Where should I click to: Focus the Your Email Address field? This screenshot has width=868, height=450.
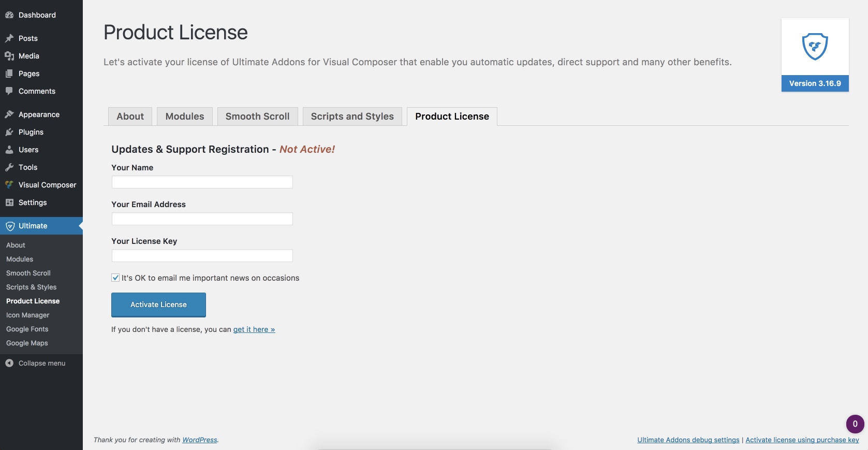coord(202,219)
